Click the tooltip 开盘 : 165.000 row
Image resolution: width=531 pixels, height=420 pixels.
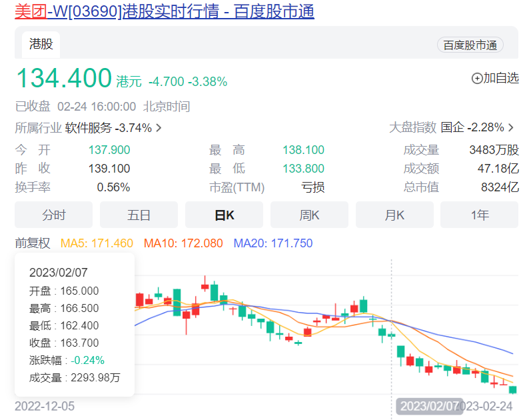click(x=64, y=291)
